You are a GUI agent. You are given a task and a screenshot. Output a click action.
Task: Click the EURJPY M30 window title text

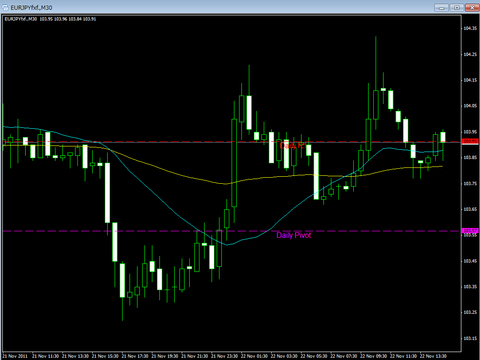[31, 8]
